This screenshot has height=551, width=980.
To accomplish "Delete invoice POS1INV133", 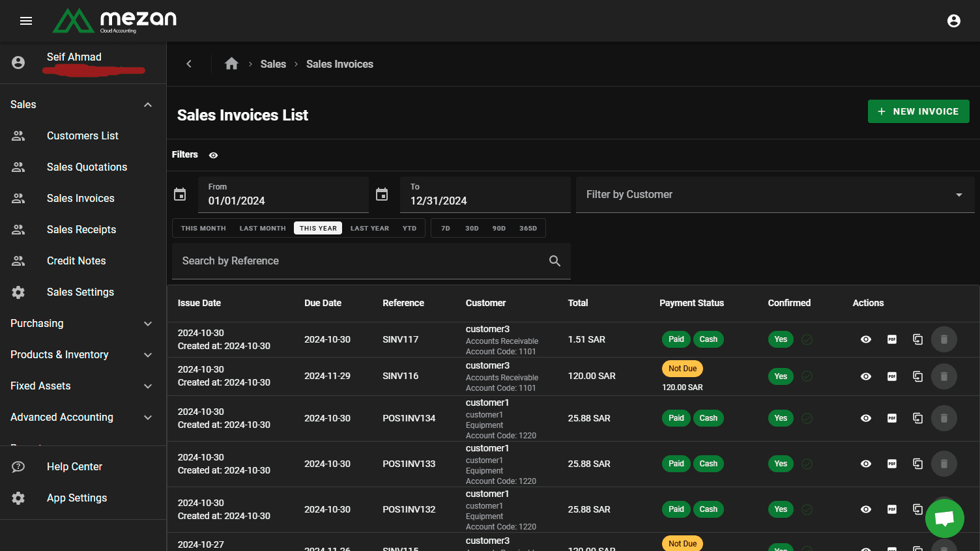I will pos(944,464).
